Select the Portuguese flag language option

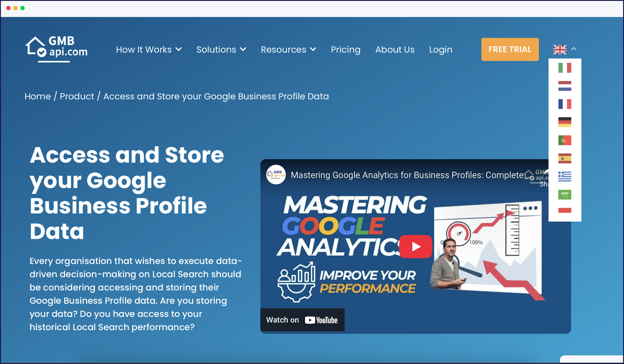point(565,140)
